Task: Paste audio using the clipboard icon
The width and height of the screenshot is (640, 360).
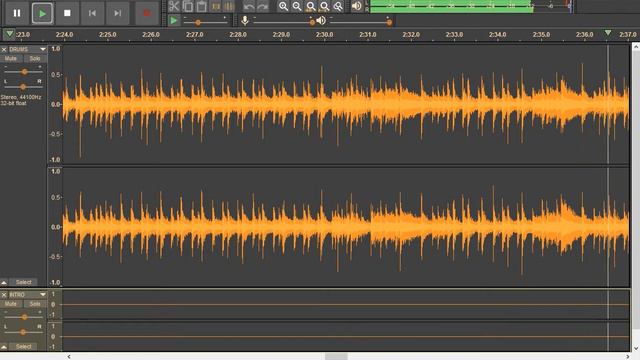Action: (202, 6)
